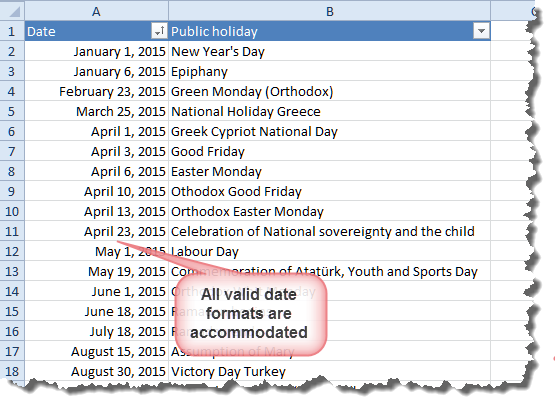Screen dimensions: 555x408
Task: Select row 18 header
Action: point(12,371)
